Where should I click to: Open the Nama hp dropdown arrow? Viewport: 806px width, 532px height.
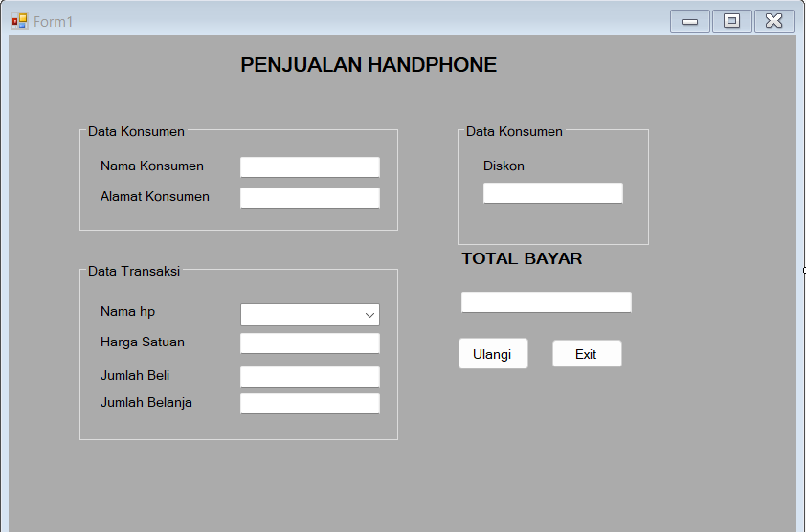pyautogui.click(x=369, y=315)
